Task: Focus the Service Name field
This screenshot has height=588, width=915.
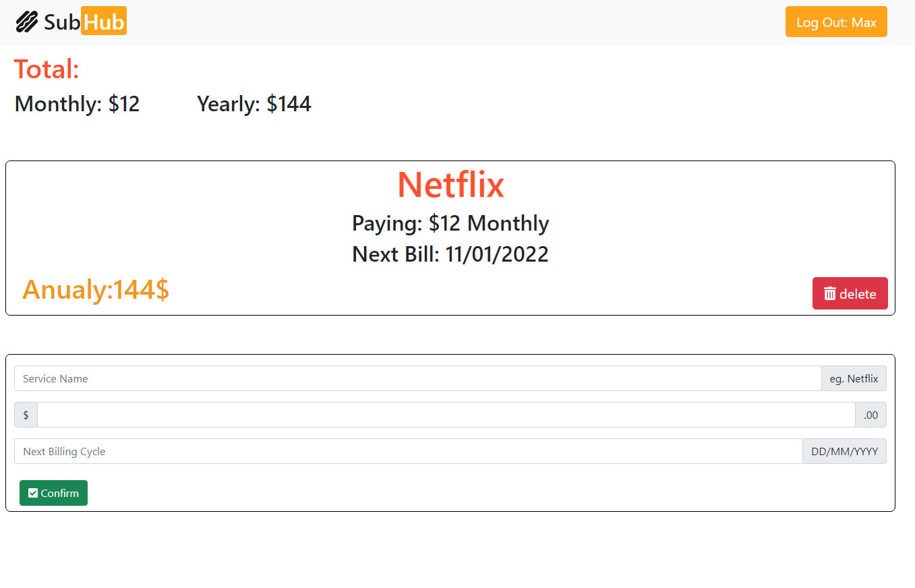Action: 418,378
